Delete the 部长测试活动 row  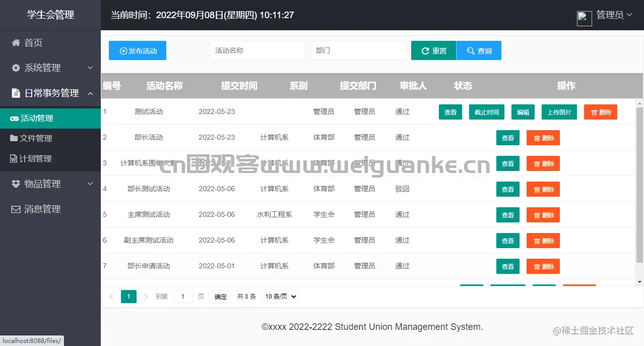pos(543,189)
